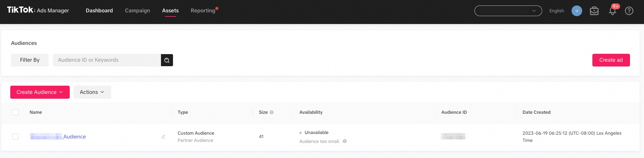The height and width of the screenshot is (158, 644).
Task: Open the Audience name link
Action: 58,136
